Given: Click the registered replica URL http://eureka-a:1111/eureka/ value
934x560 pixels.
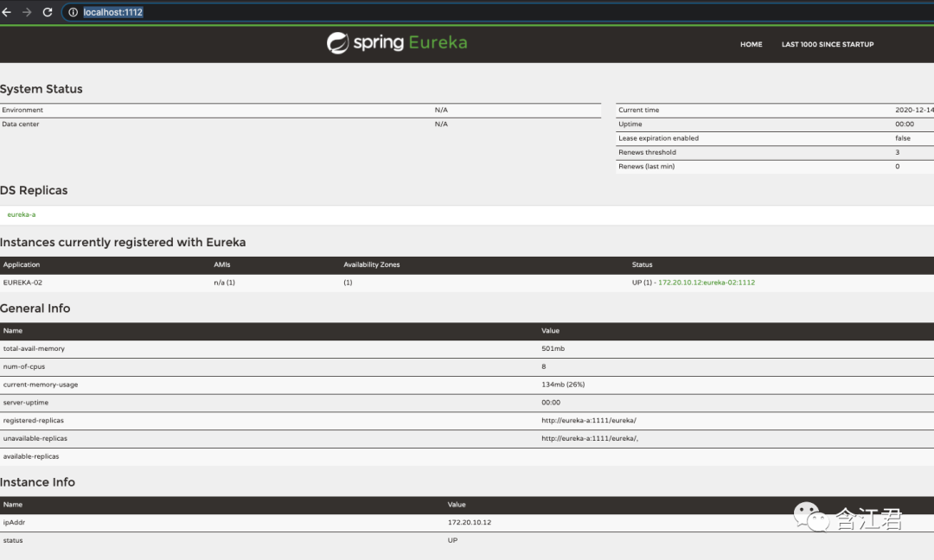Looking at the screenshot, I should (x=589, y=420).
